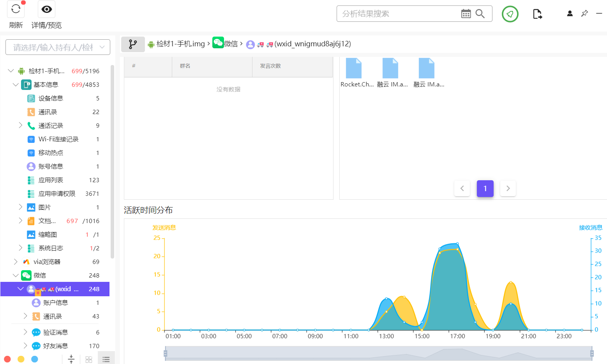
Task: Toggle the 详情/预览 eye icon
Action: 47,9
